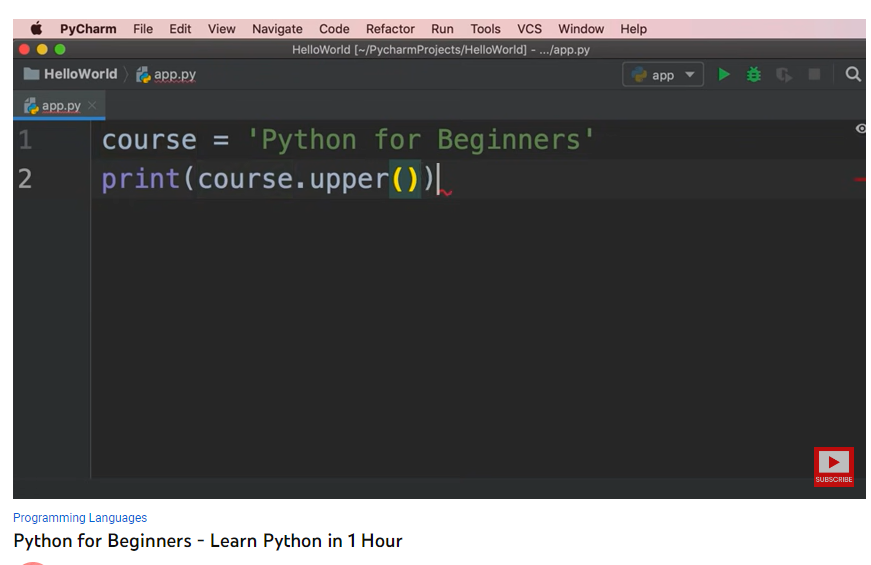Expand the app run configuration dropdown
The image size is (871, 565).
tap(663, 74)
